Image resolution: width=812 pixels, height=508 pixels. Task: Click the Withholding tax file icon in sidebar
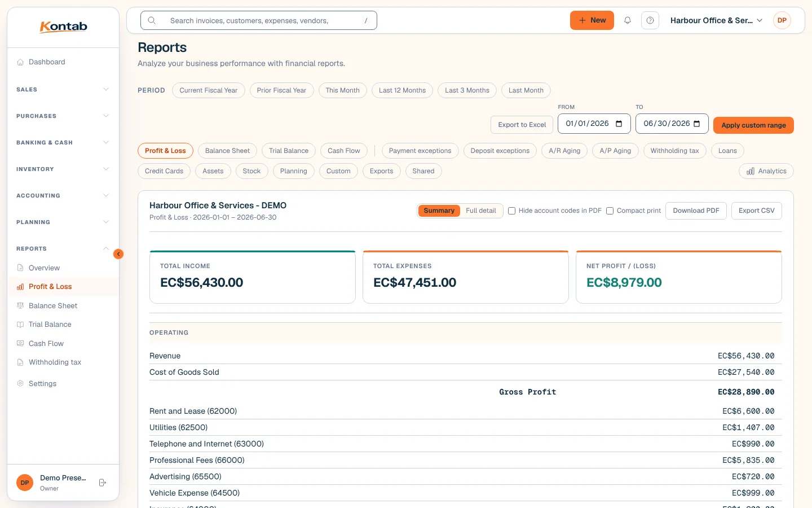(20, 362)
